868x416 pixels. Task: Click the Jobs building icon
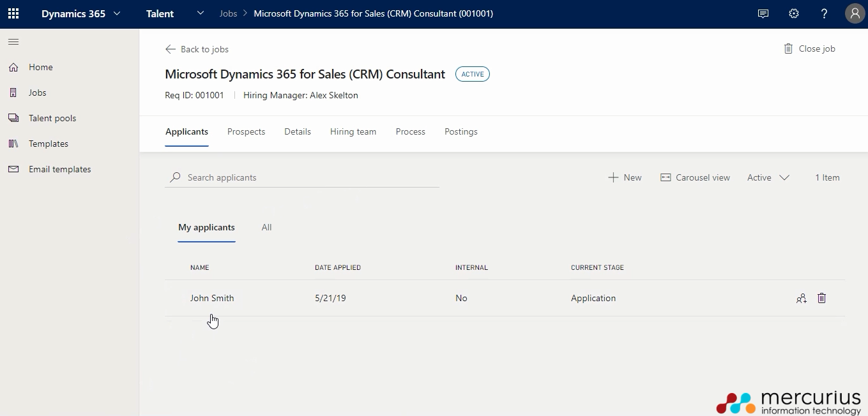[13, 93]
